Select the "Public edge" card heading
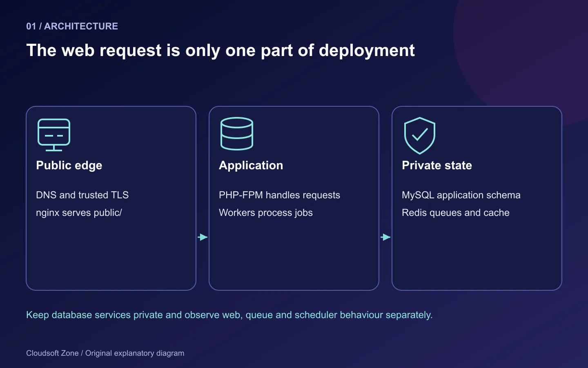The height and width of the screenshot is (368, 588). [x=69, y=165]
